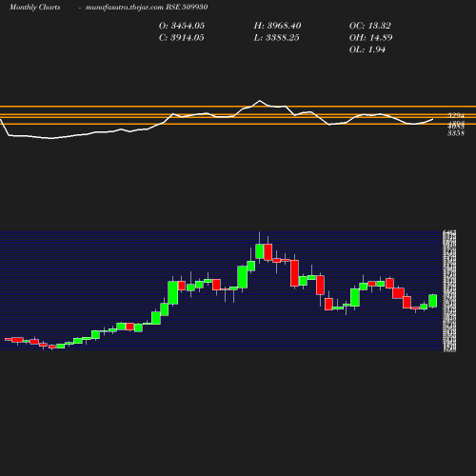Click the 'OC: 13.32' reading
476x476 pixels.
coord(370,26)
